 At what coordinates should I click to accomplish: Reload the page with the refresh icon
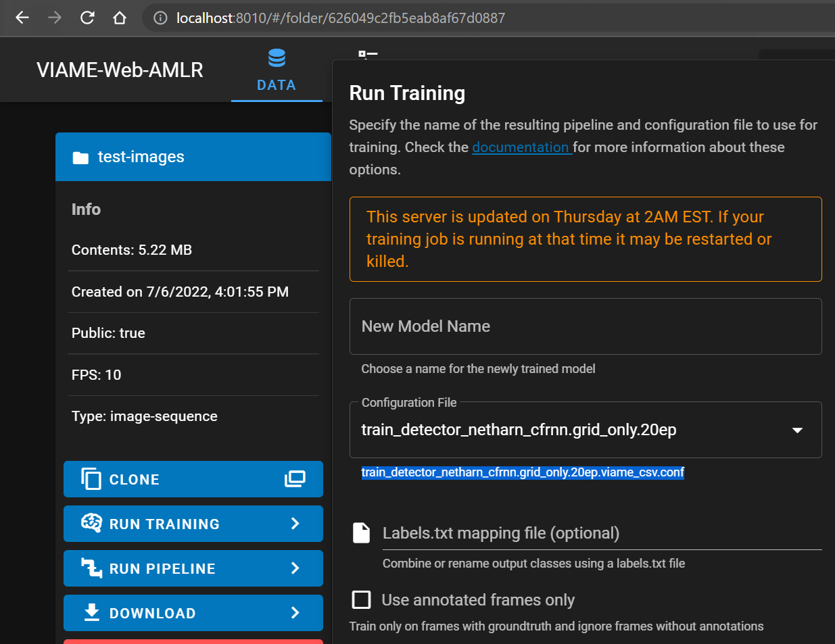coord(87,18)
